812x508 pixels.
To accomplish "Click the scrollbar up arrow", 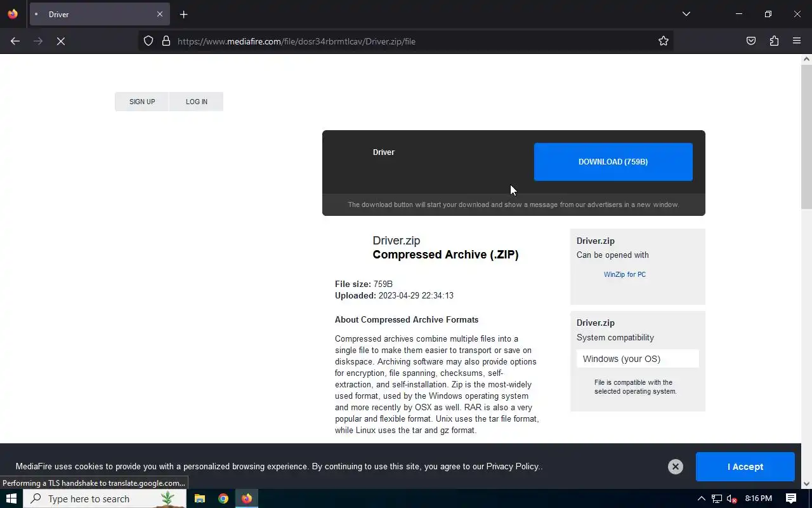I will 806,59.
